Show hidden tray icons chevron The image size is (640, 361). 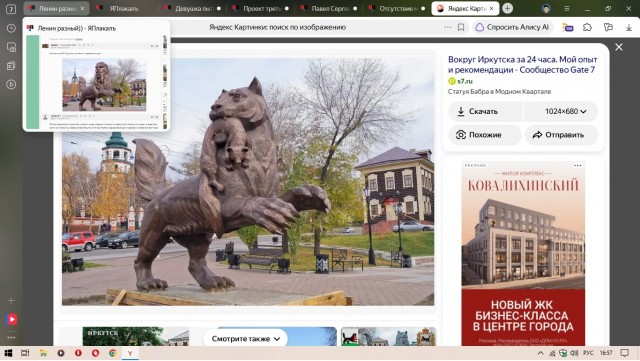point(541,353)
